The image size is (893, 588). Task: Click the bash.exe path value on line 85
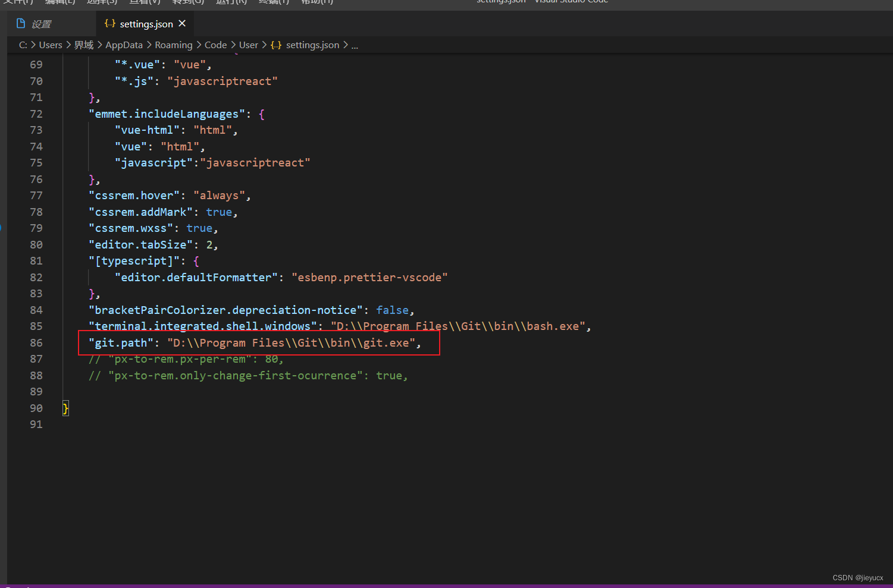click(x=458, y=326)
